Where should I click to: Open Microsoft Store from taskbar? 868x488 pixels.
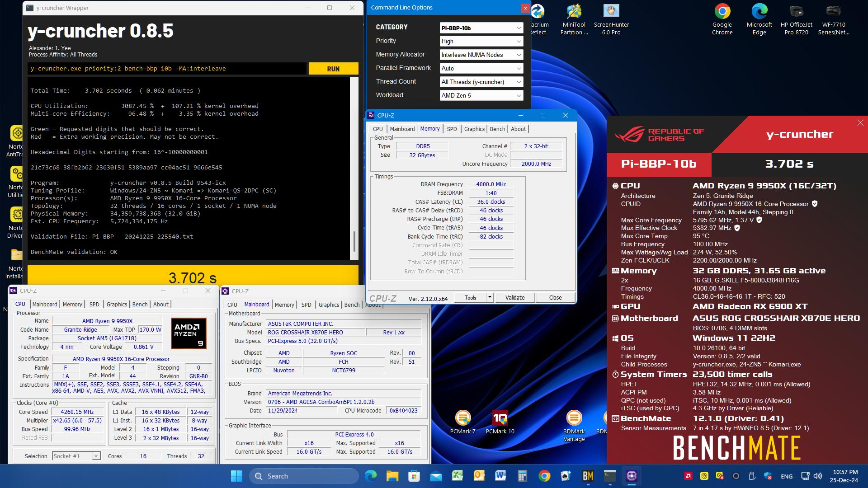point(414,476)
